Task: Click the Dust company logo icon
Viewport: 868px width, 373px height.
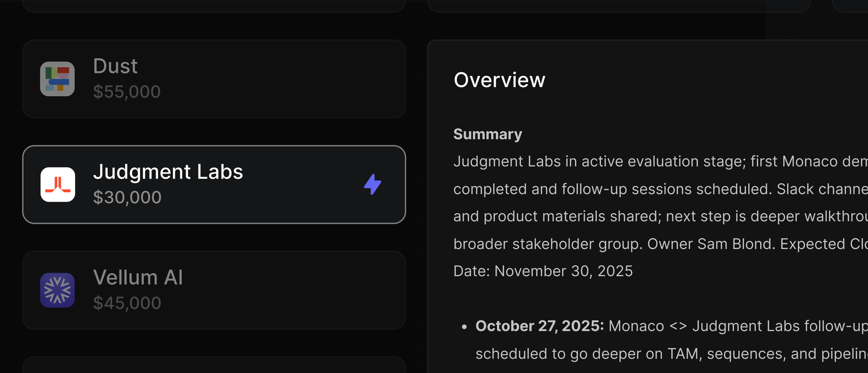Action: tap(57, 79)
